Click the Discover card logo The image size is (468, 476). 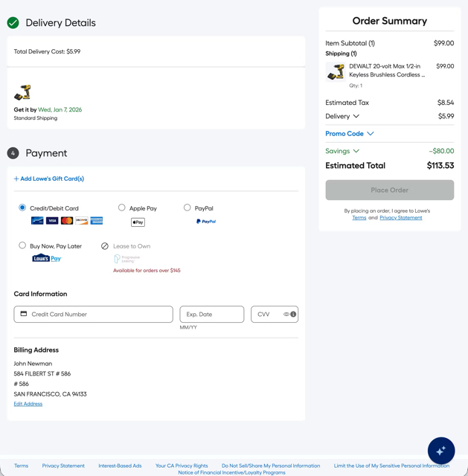click(82, 221)
